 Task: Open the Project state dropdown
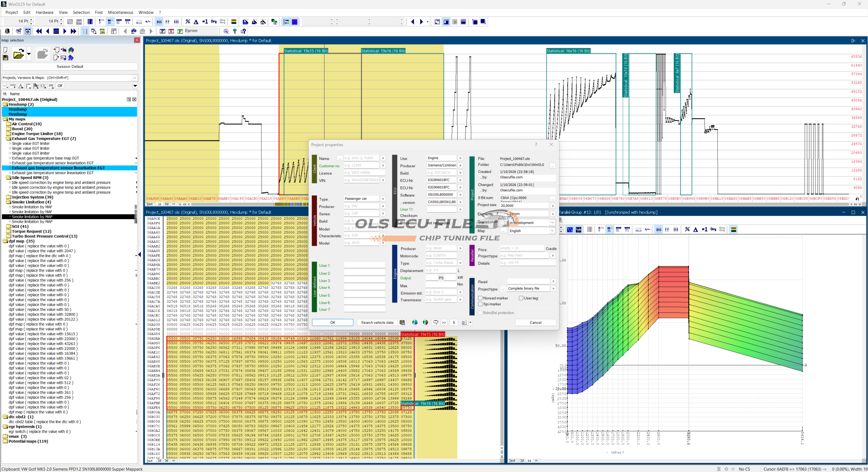tap(552, 223)
